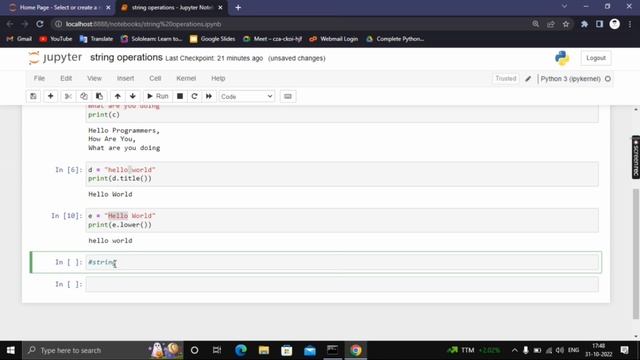Insert cell below with the plus icon
Screen dimensions: 640x360
coord(51,96)
